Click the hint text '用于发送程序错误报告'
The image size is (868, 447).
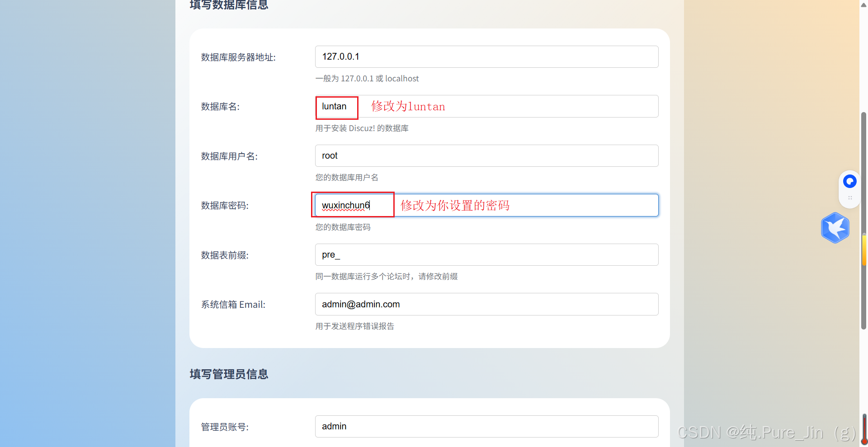[355, 326]
